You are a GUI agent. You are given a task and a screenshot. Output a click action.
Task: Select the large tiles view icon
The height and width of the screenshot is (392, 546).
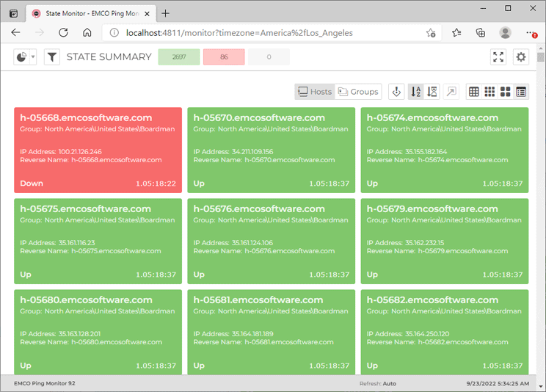pos(505,92)
